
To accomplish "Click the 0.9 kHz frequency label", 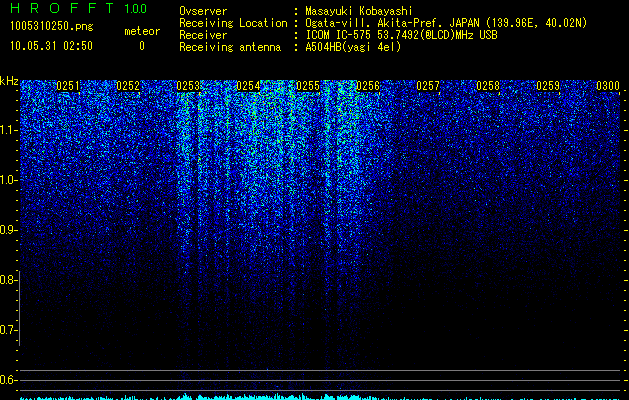I will tap(7, 230).
